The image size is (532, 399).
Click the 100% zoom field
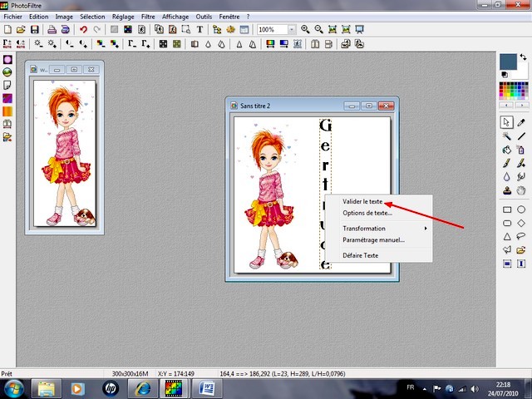click(273, 30)
